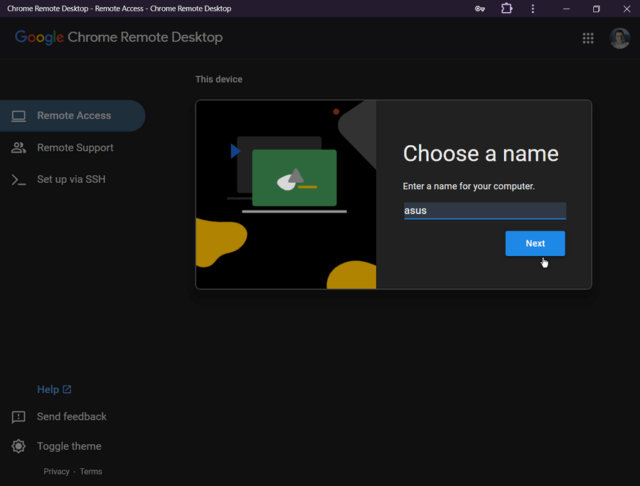Click the Chrome Remote Desktop header title
This screenshot has width=640, height=486.
(145, 38)
